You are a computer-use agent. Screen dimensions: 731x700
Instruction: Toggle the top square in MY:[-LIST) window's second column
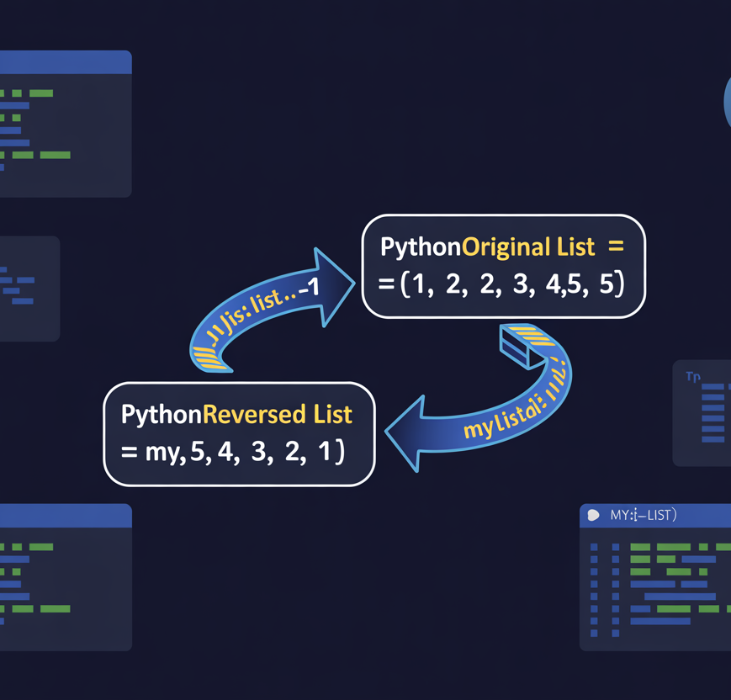click(615, 547)
